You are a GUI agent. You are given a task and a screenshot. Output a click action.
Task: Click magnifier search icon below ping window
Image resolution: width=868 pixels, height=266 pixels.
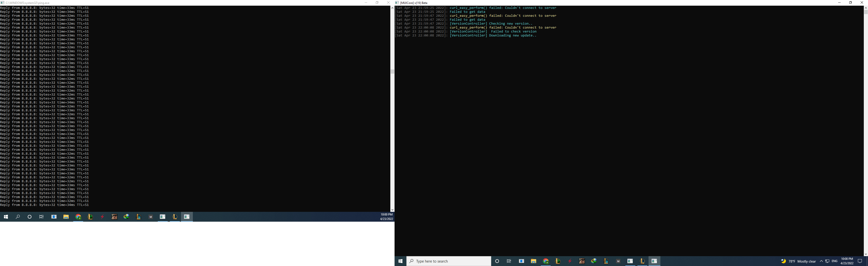pyautogui.click(x=18, y=217)
